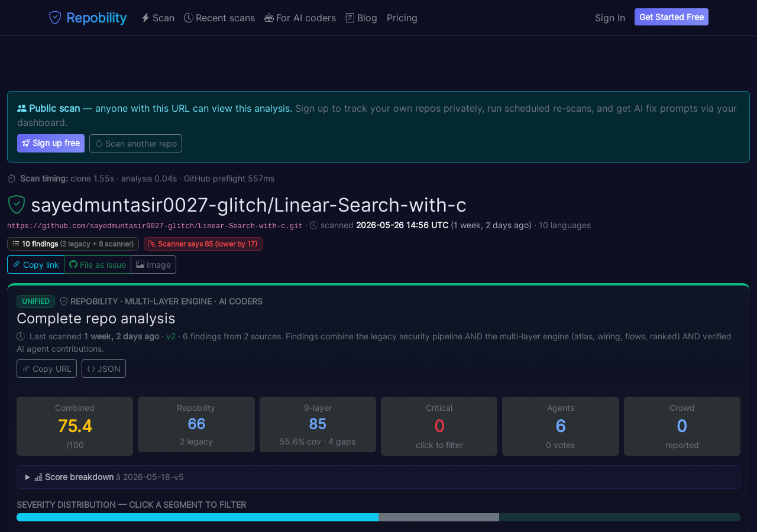The width and height of the screenshot is (757, 532).
Task: Open the Blog nav link
Action: (361, 18)
